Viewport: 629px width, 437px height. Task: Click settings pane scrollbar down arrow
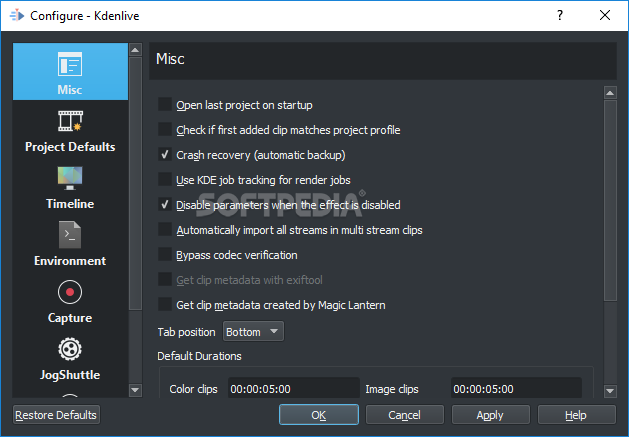coord(610,390)
